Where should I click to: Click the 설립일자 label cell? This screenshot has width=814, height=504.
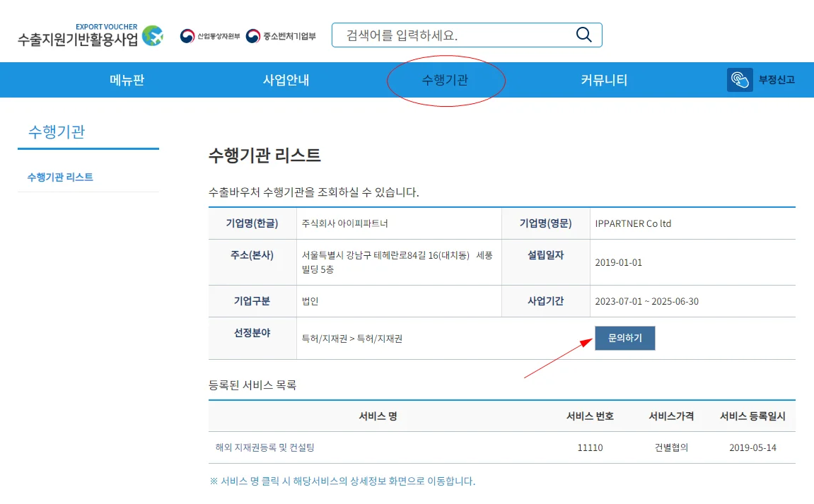tap(545, 262)
